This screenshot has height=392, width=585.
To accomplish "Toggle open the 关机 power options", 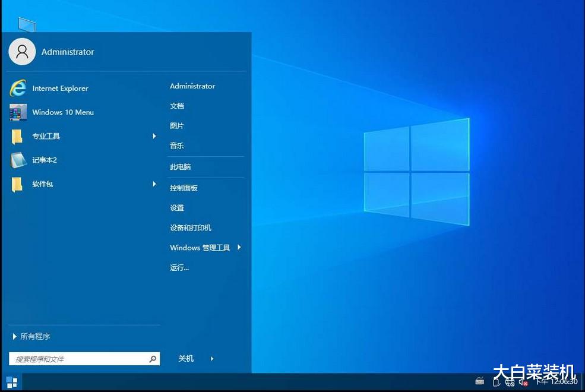I will tap(186, 359).
